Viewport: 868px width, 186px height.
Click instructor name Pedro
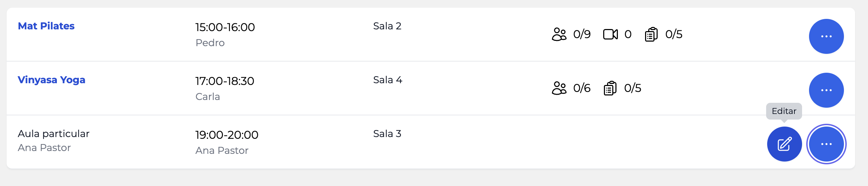pos(210,43)
